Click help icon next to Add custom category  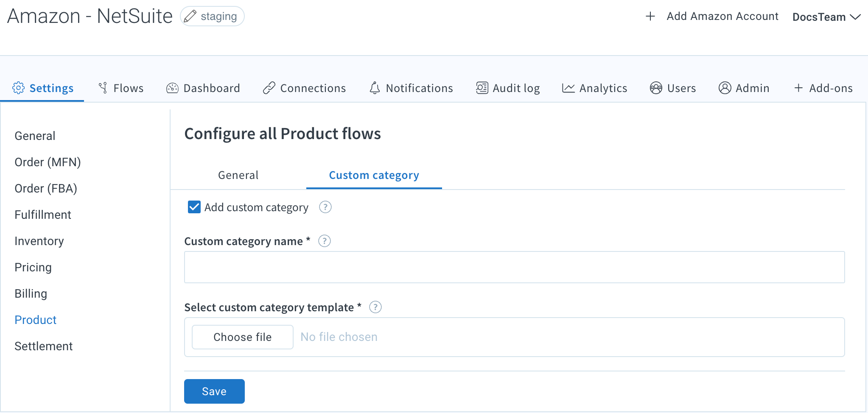[325, 207]
